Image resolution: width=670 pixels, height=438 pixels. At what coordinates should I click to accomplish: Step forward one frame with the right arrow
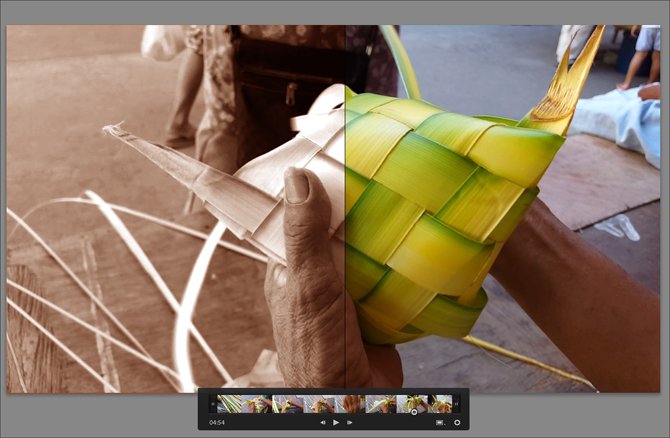349,423
